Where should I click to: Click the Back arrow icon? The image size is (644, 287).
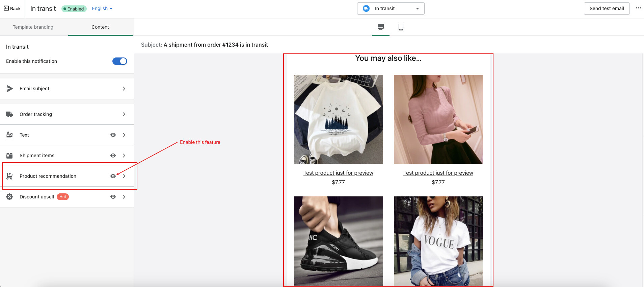pos(6,8)
